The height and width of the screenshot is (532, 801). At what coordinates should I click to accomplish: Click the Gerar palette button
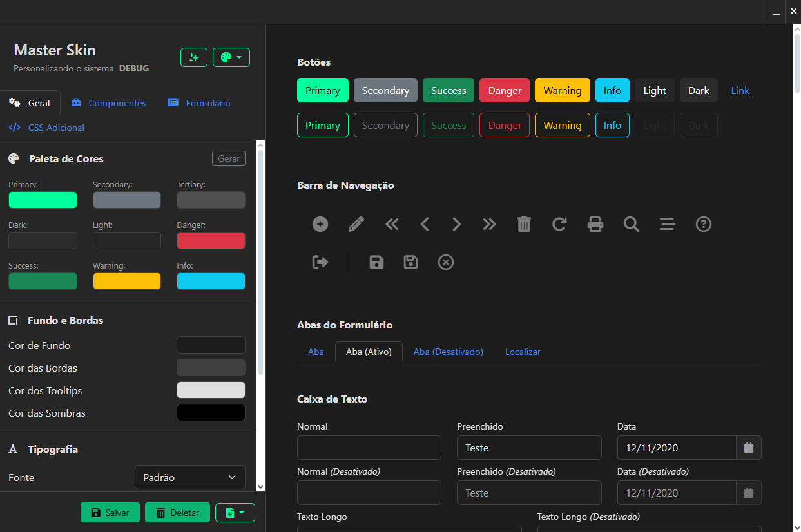click(229, 158)
